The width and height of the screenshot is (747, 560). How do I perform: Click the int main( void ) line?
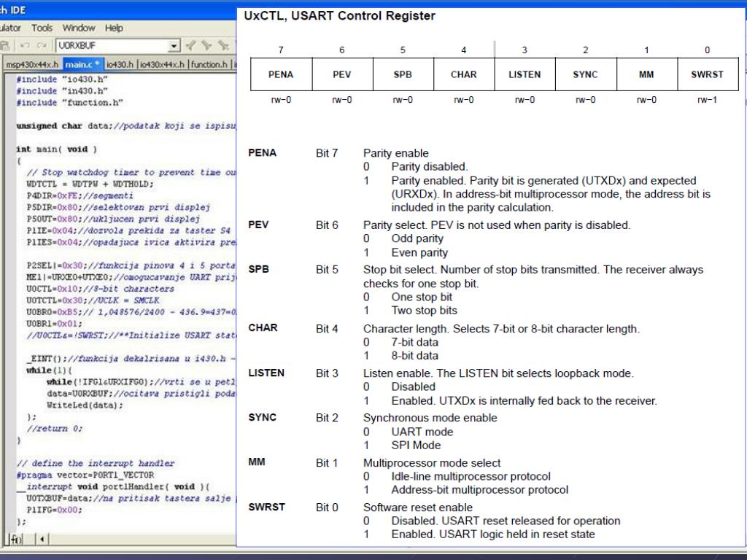click(56, 149)
